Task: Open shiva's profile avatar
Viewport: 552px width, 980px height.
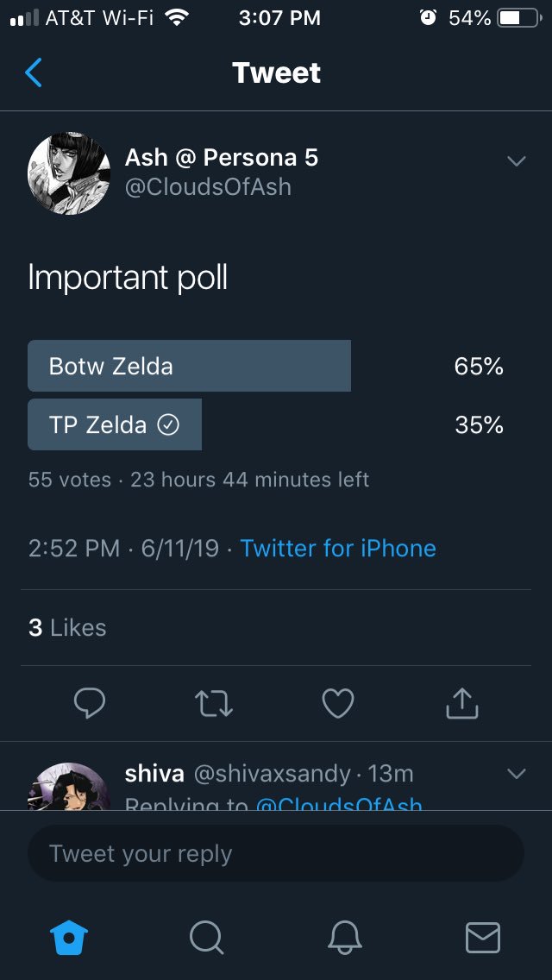Action: click(69, 787)
